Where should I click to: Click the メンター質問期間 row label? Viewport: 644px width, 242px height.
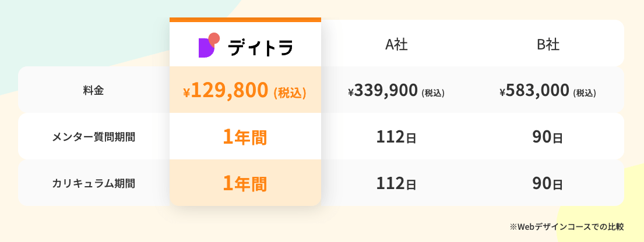coord(93,137)
